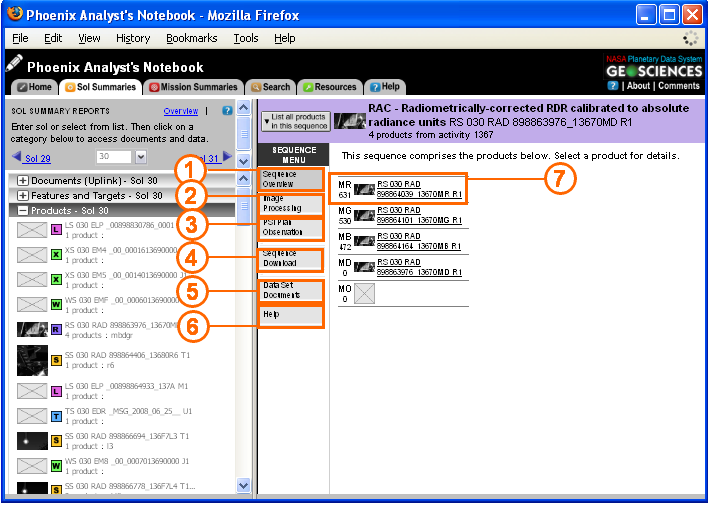The width and height of the screenshot is (708, 505).
Task: Click List all products in this sequence
Action: coord(295,121)
